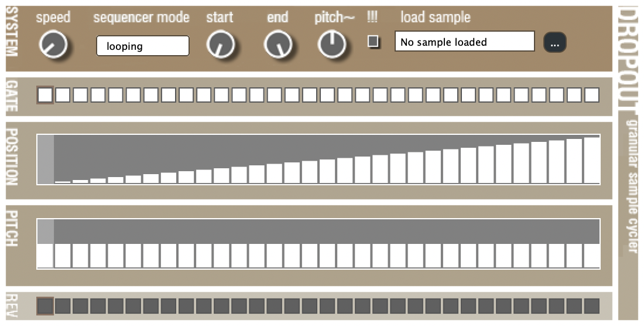The width and height of the screenshot is (644, 326).
Task: Click the last PITCH step bar
Action: [591, 255]
